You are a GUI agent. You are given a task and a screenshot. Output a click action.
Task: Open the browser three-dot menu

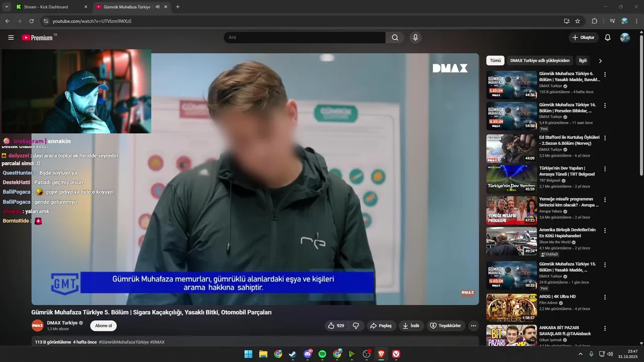pyautogui.click(x=636, y=21)
